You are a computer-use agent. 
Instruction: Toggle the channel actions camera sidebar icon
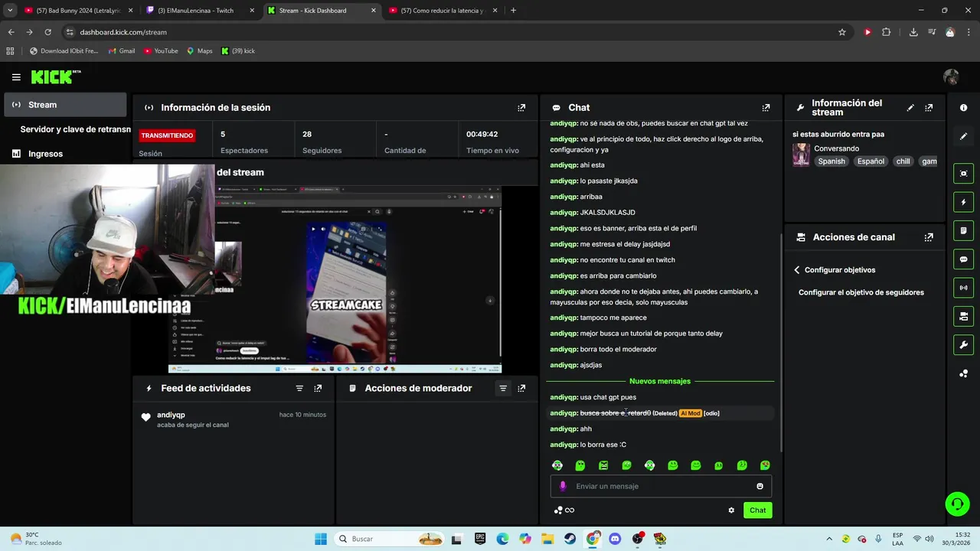(964, 316)
